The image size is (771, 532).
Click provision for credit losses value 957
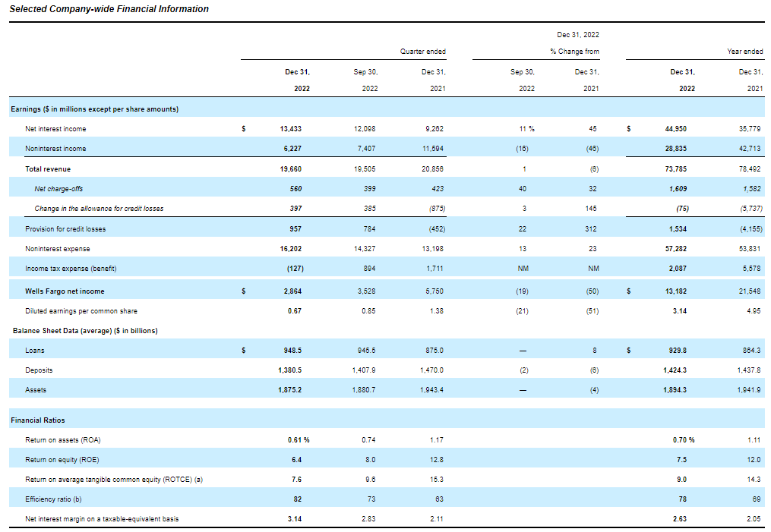pos(296,229)
